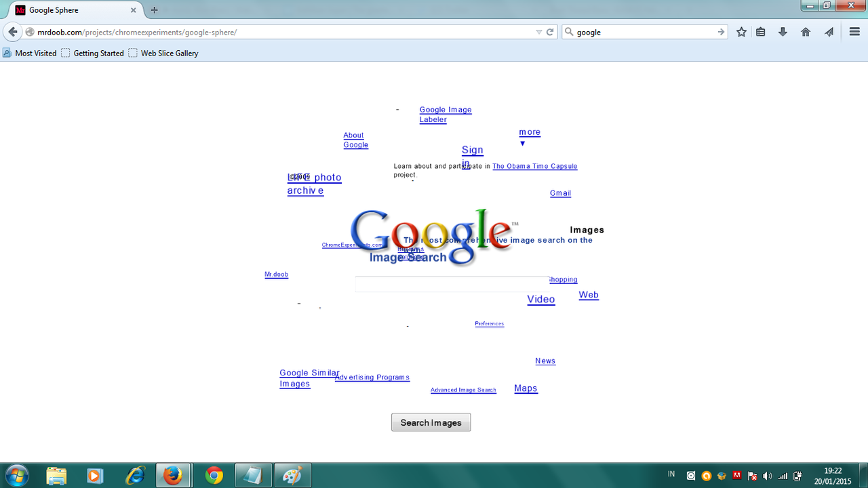Open the address bar history dropdown arrow
Screen dimensions: 868x488
click(539, 32)
